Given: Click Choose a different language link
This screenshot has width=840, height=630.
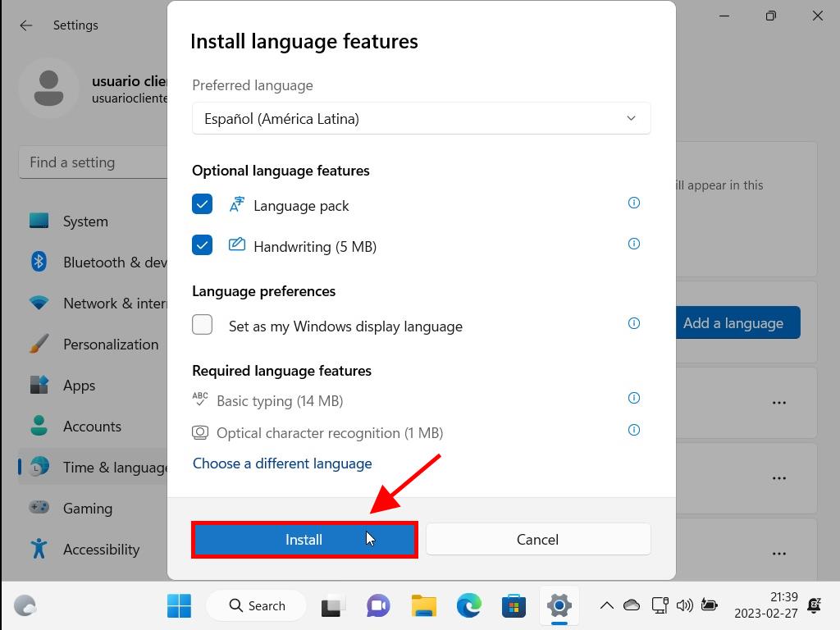Looking at the screenshot, I should pos(282,463).
